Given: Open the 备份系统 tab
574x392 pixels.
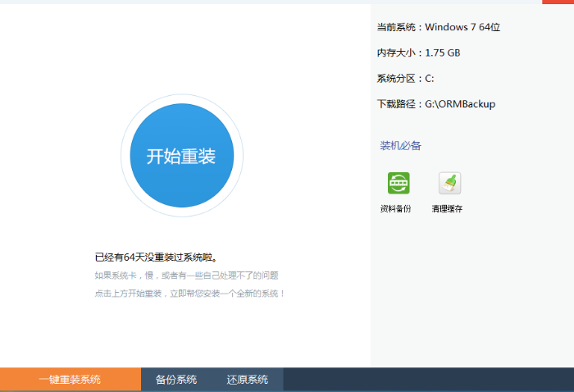Looking at the screenshot, I should coord(176,380).
